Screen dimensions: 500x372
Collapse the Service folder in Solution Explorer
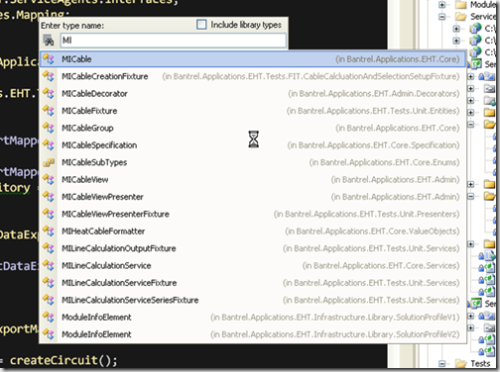[x=442, y=16]
